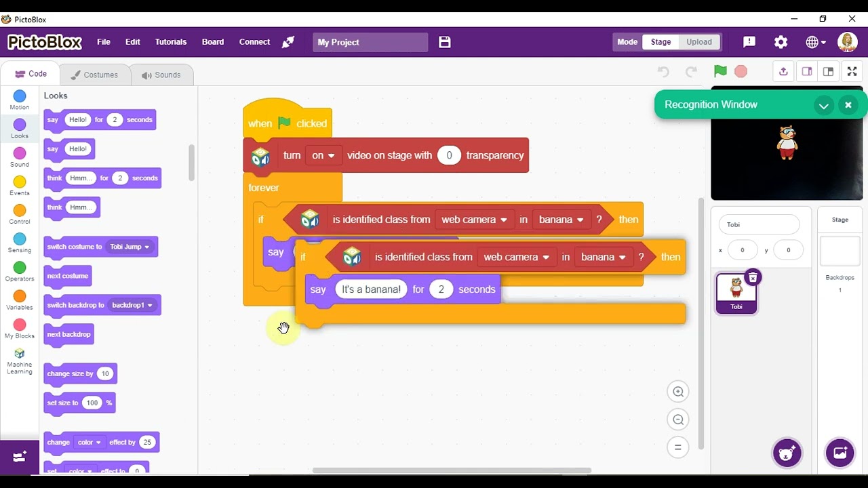This screenshot has width=868, height=488.
Task: Open banana dropdown in forever block
Action: tap(561, 220)
